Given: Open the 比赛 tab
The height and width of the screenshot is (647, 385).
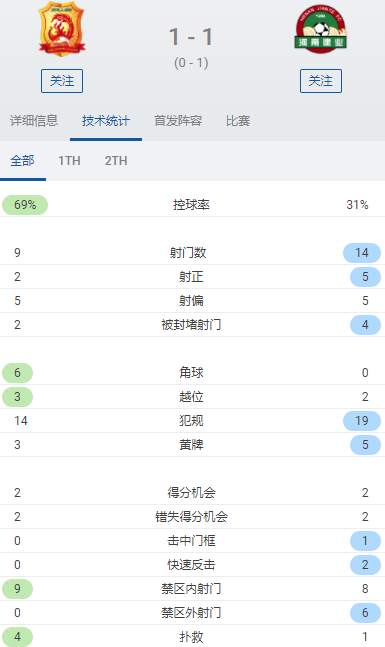Looking at the screenshot, I should click(x=238, y=121).
